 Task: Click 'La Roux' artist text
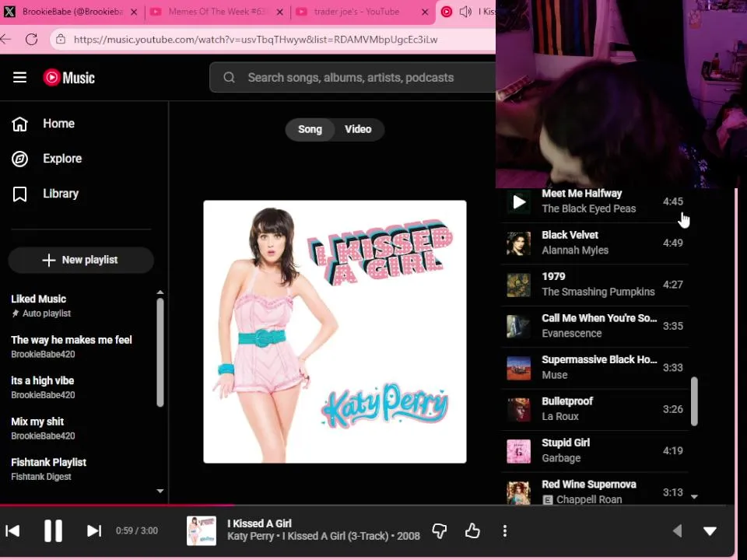(560, 417)
